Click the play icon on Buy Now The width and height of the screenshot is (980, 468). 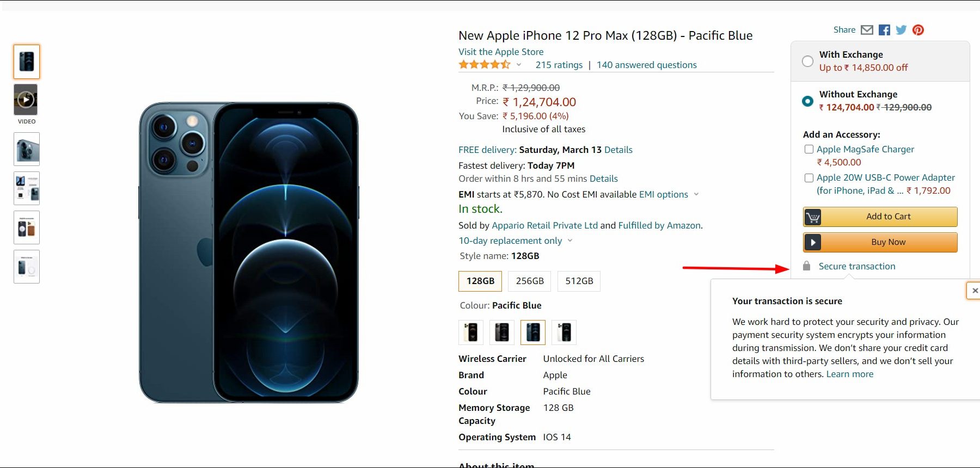coord(813,242)
